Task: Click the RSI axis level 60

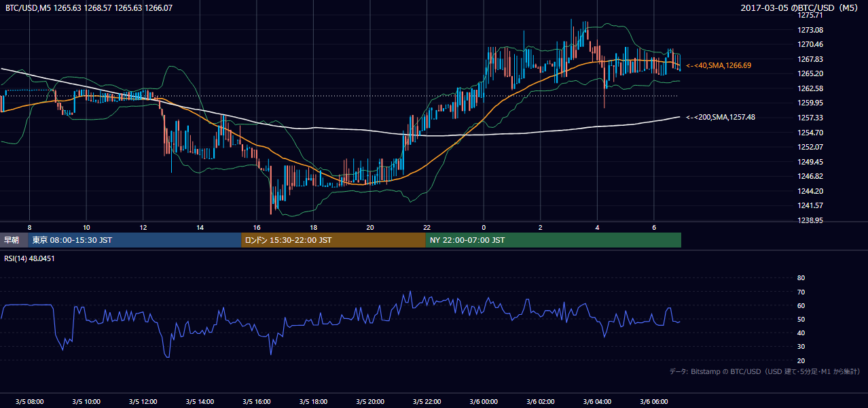Action: point(801,305)
